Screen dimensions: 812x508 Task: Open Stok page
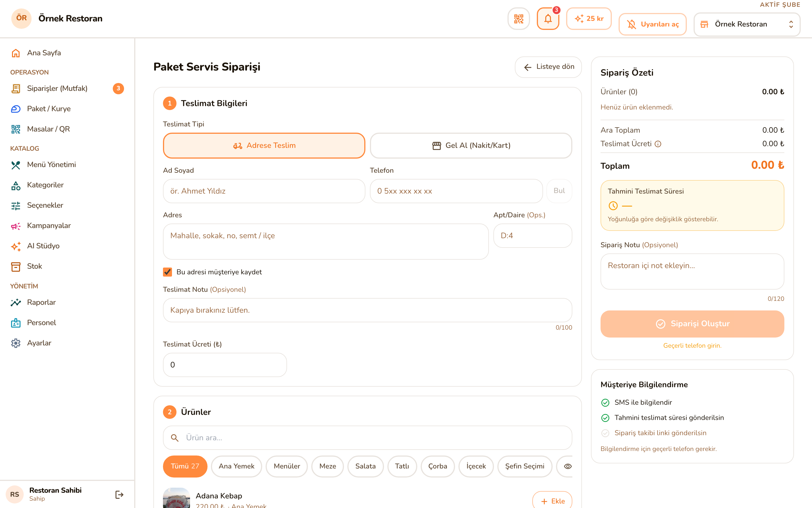click(67, 266)
